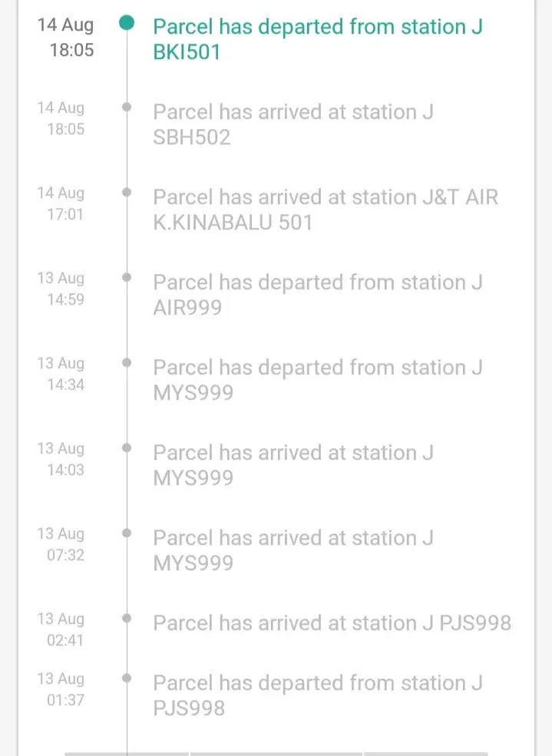Select the 13 Aug 07:32 timestamp

click(x=61, y=543)
